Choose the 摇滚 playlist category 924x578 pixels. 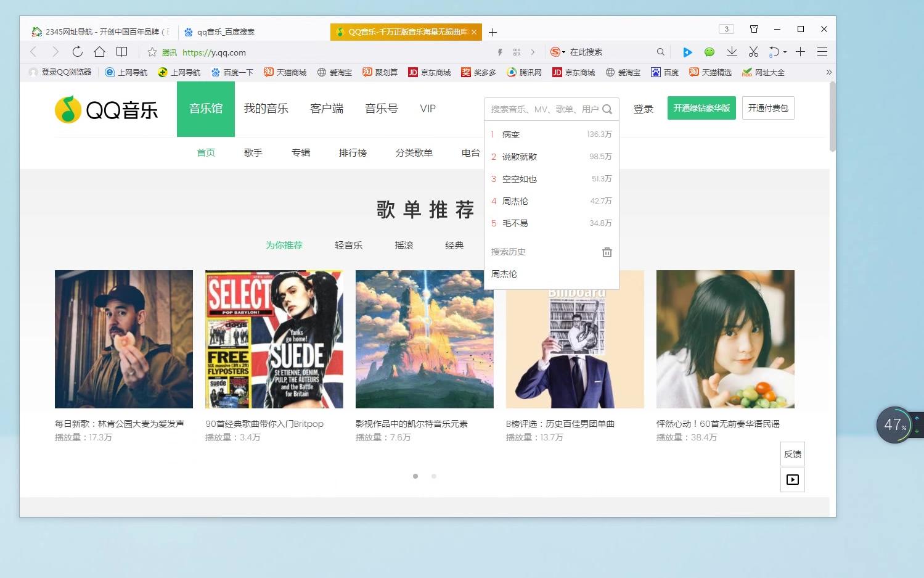tap(404, 245)
